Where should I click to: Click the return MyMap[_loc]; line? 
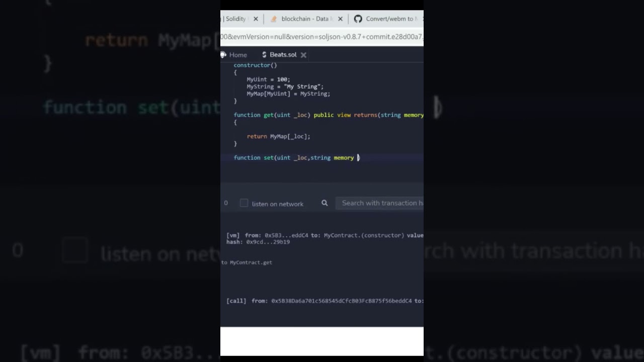(278, 136)
